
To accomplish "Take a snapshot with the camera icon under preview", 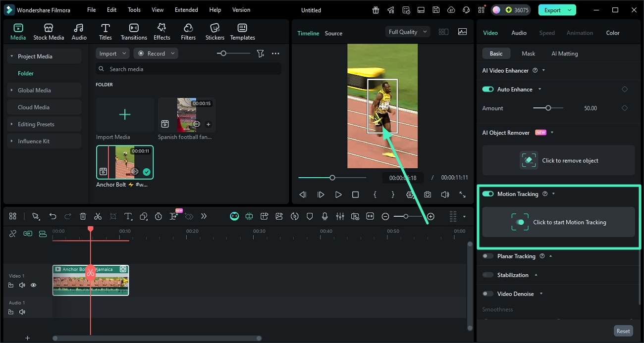I will 427,195.
